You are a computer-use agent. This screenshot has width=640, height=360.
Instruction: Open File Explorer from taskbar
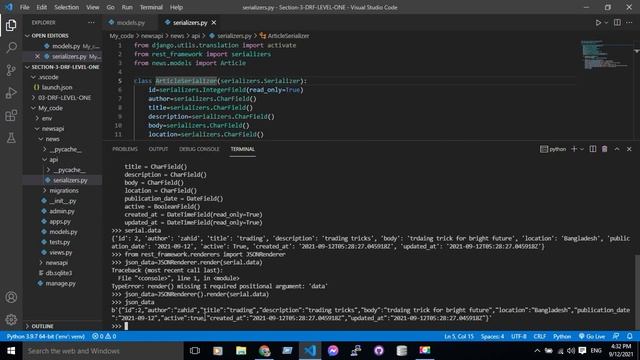coord(241,351)
